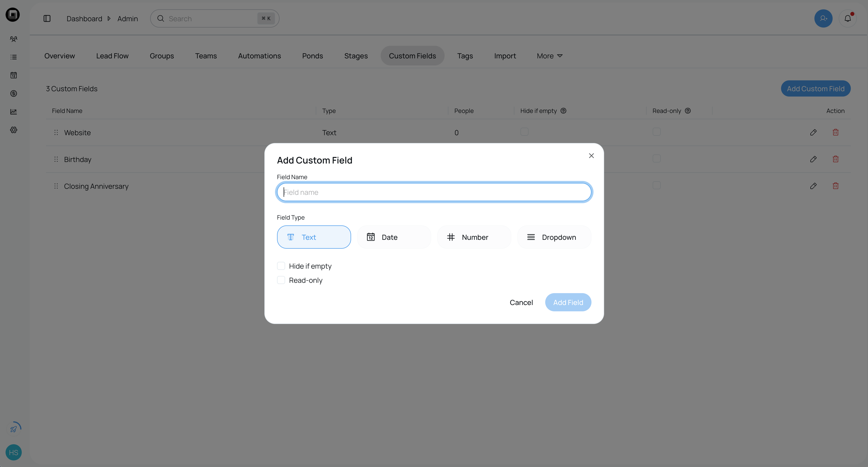Open the People icon in sidebar
Screen dimensions: 868x467
coord(13,39)
